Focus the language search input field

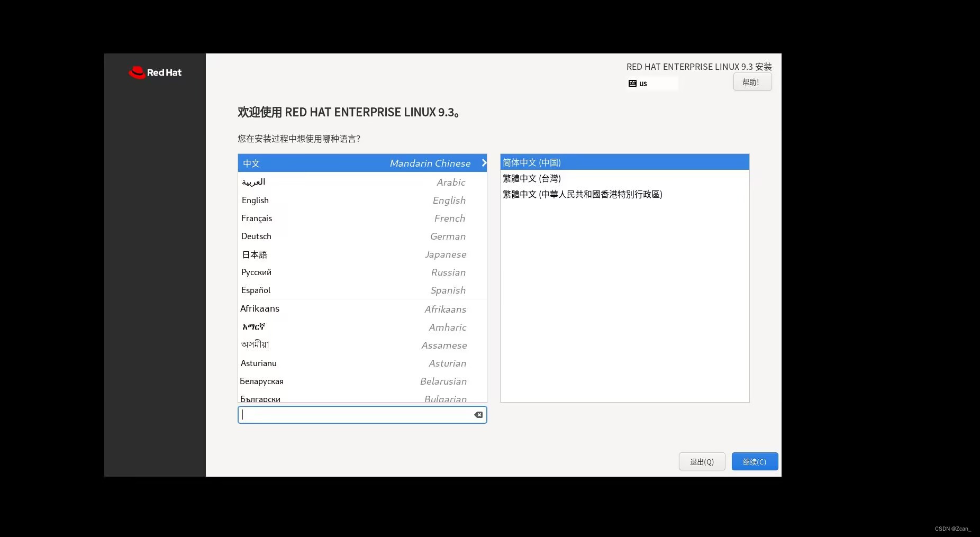[x=362, y=415]
